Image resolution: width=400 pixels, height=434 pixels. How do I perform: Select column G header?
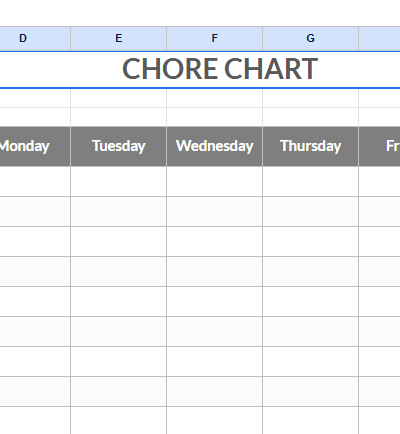click(311, 39)
